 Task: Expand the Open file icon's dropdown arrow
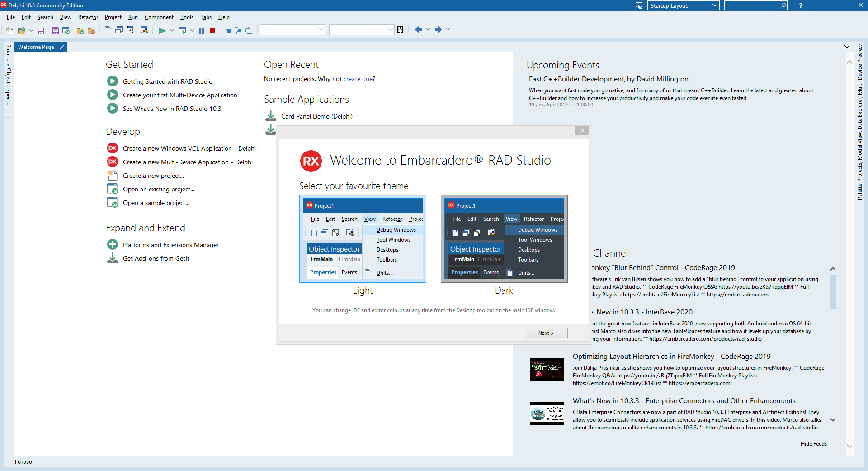click(31, 30)
